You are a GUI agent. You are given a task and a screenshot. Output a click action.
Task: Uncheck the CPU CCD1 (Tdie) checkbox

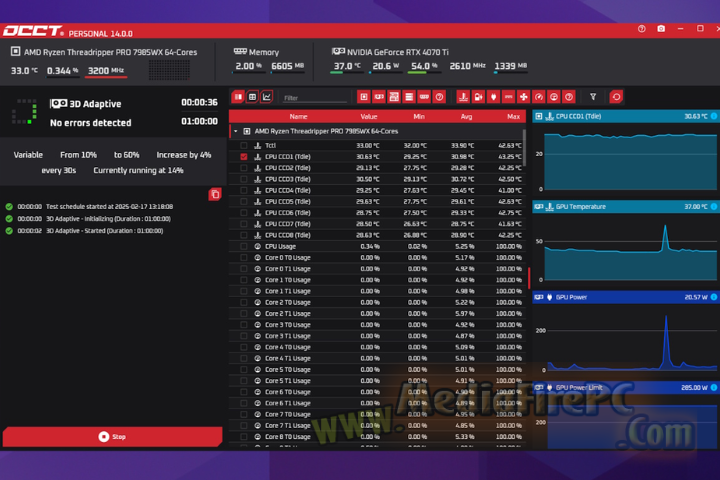click(x=244, y=157)
